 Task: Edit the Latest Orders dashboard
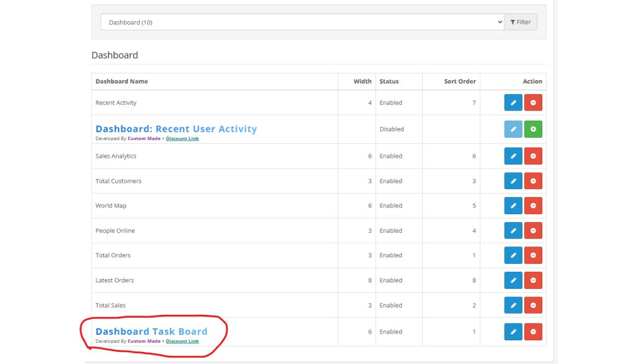tap(513, 280)
